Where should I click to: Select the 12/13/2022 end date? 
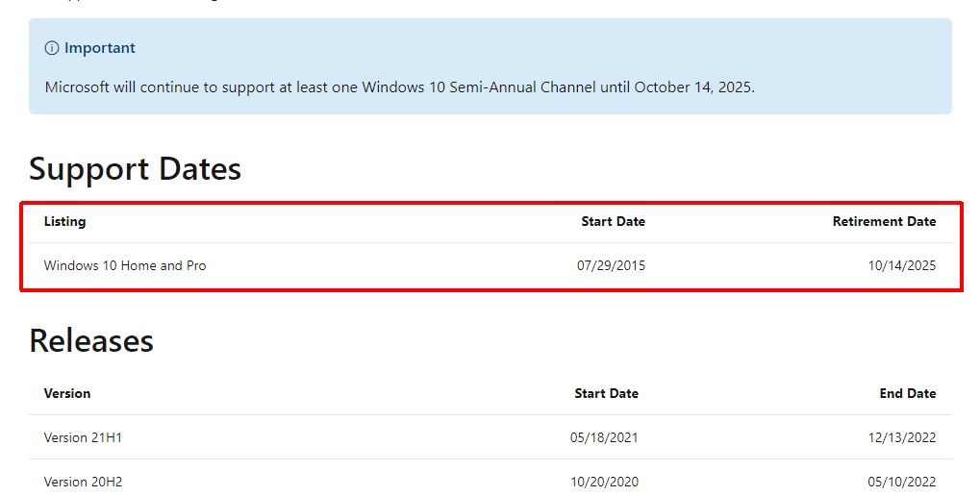coord(902,438)
